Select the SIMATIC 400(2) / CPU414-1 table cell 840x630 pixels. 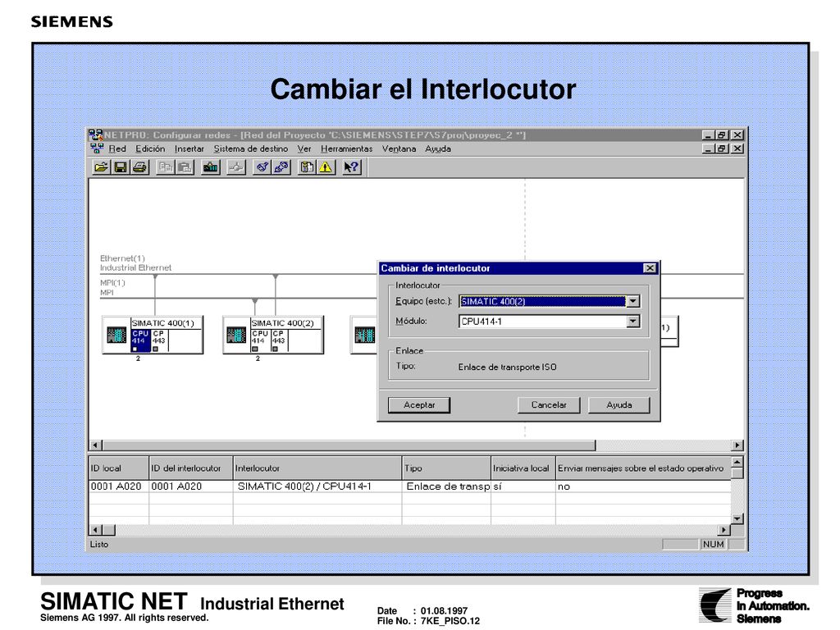click(317, 486)
